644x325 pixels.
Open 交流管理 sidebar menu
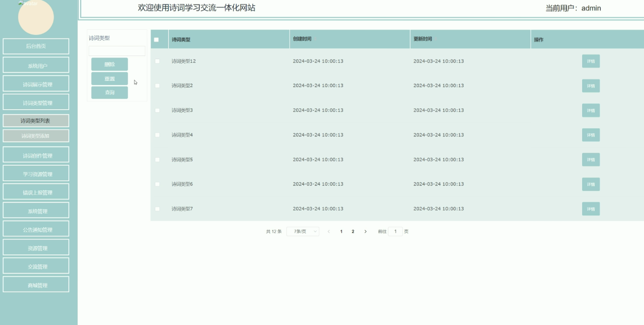click(x=36, y=266)
